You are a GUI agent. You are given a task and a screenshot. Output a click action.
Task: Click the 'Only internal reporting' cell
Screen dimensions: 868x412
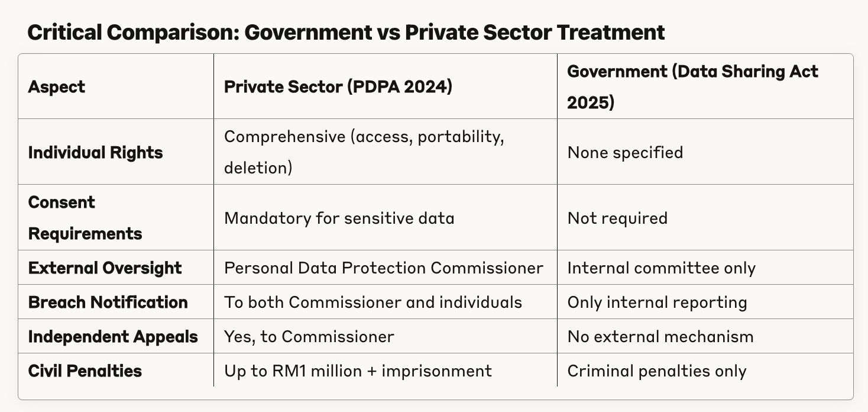[657, 302]
